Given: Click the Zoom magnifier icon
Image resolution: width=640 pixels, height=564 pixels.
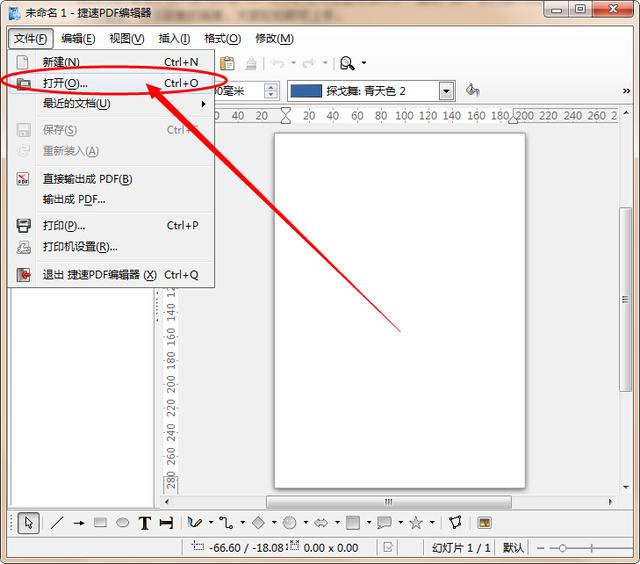Looking at the screenshot, I should 347,63.
